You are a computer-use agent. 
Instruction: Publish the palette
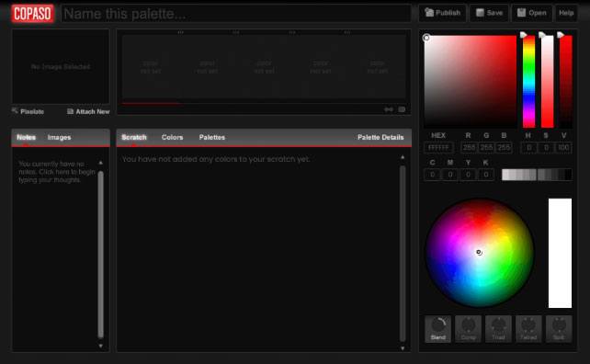(443, 13)
